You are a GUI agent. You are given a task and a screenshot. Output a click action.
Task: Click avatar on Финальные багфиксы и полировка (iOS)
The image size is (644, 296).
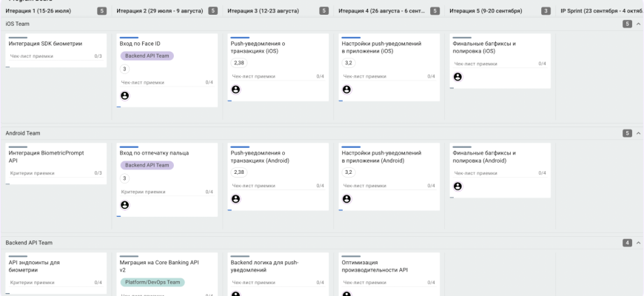click(457, 77)
